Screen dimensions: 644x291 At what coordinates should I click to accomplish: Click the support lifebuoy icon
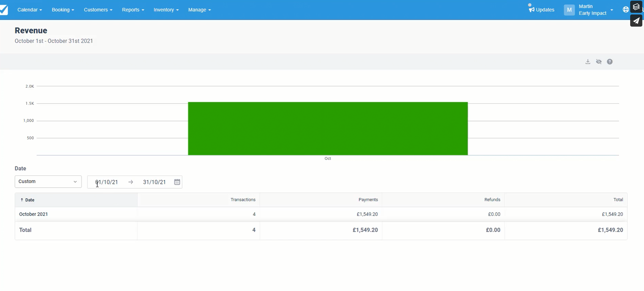(625, 10)
